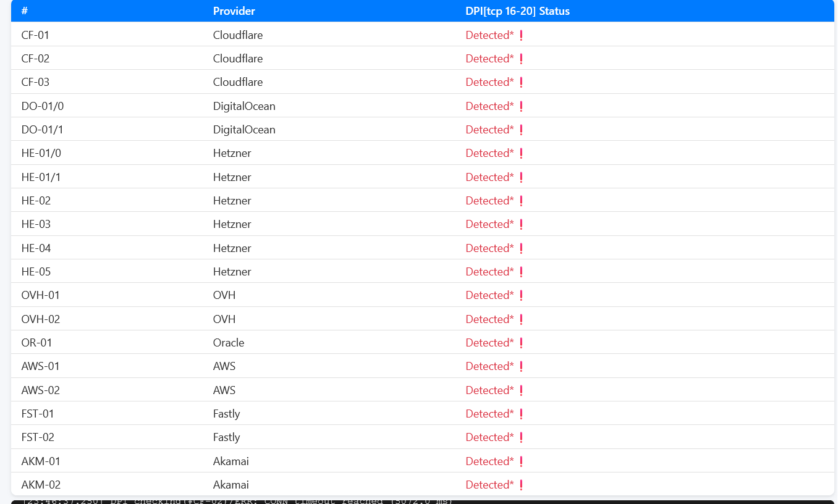The image size is (838, 504).
Task: Select the 'CF-01' row identifier
Action: [x=35, y=35]
